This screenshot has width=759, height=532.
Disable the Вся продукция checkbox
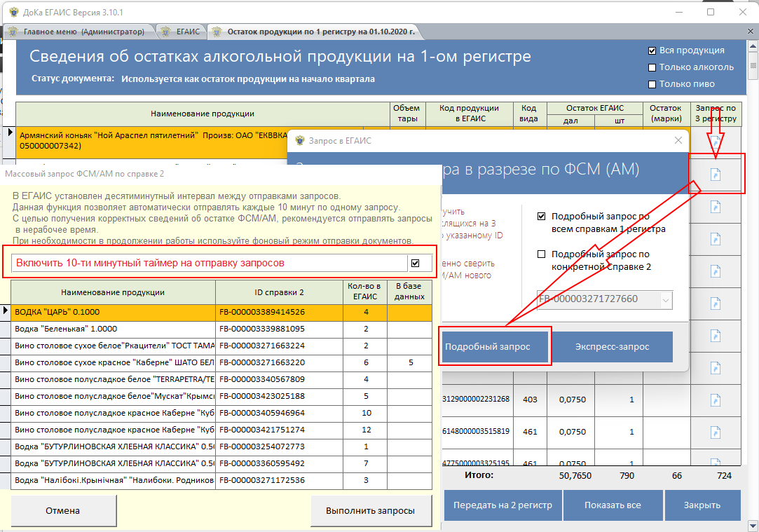point(652,50)
